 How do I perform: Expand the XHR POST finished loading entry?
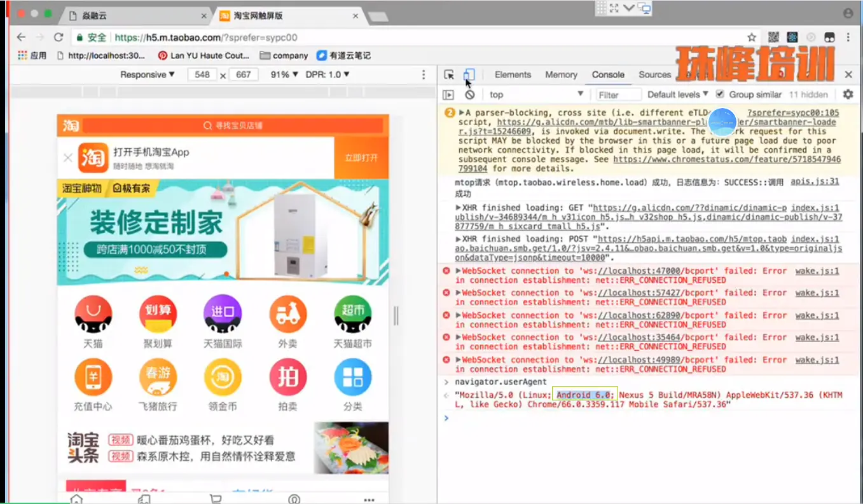(459, 240)
